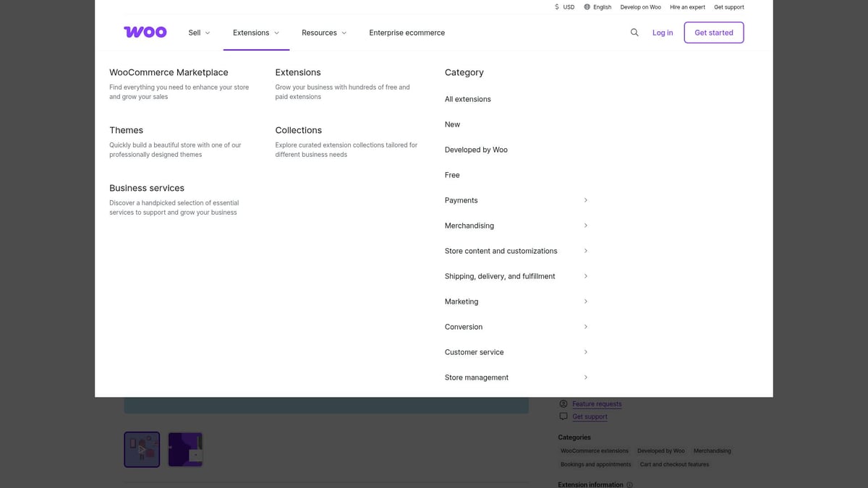Click the person icon beside Feature requests

[x=563, y=403]
